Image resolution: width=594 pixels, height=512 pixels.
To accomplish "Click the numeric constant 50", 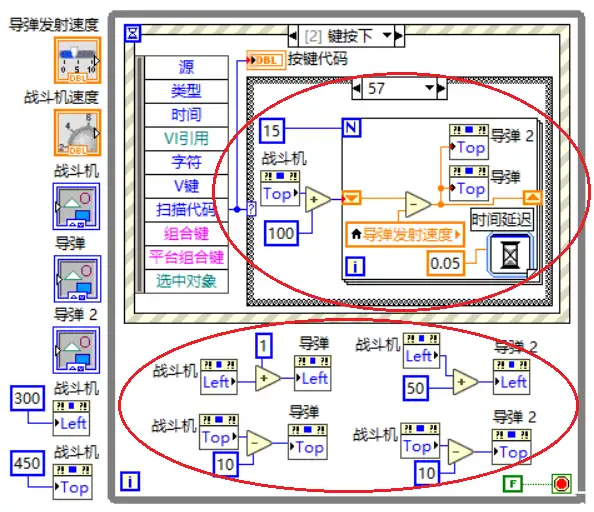I will (x=416, y=388).
